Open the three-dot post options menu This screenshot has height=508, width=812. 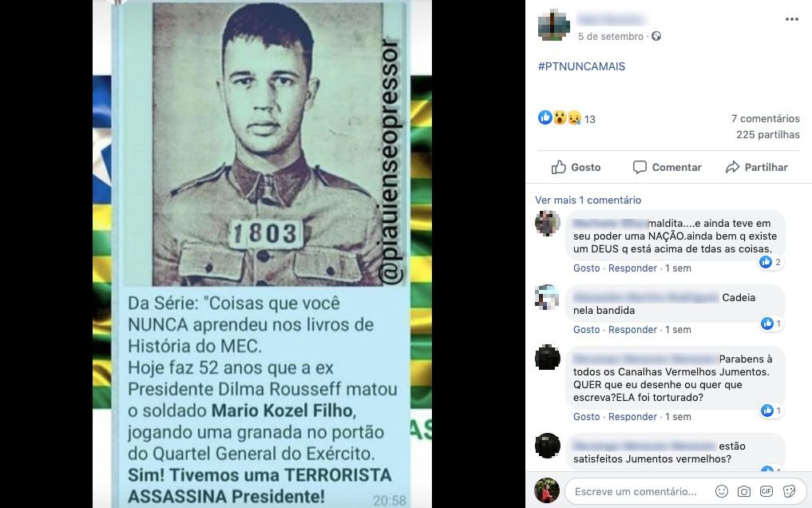(791, 20)
